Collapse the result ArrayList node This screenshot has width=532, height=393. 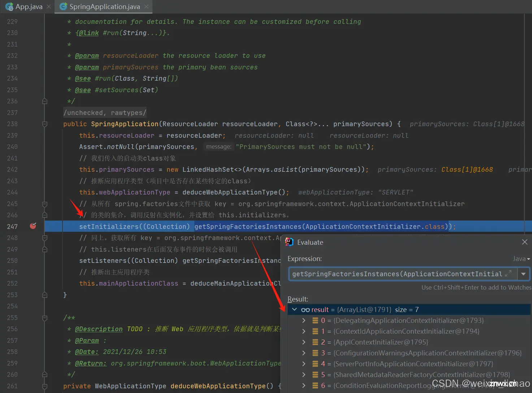294,309
